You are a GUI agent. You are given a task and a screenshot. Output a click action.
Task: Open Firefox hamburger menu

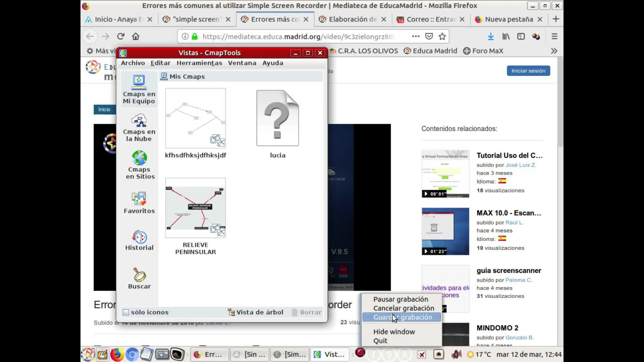click(x=554, y=37)
